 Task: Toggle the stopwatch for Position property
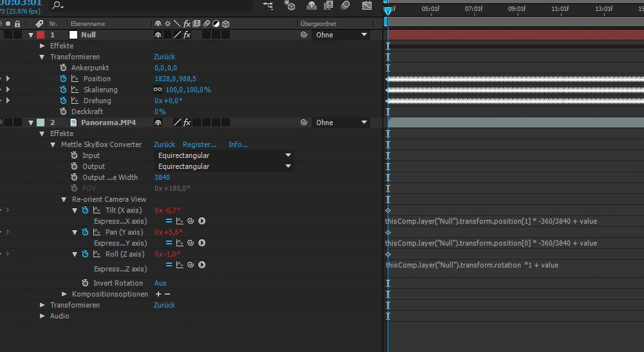(63, 79)
